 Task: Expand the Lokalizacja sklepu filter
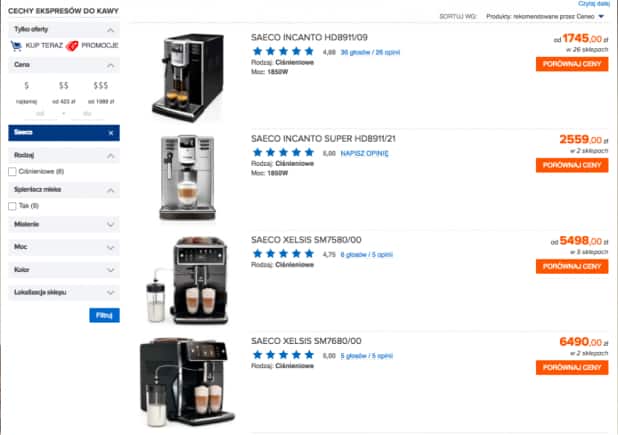(111, 293)
